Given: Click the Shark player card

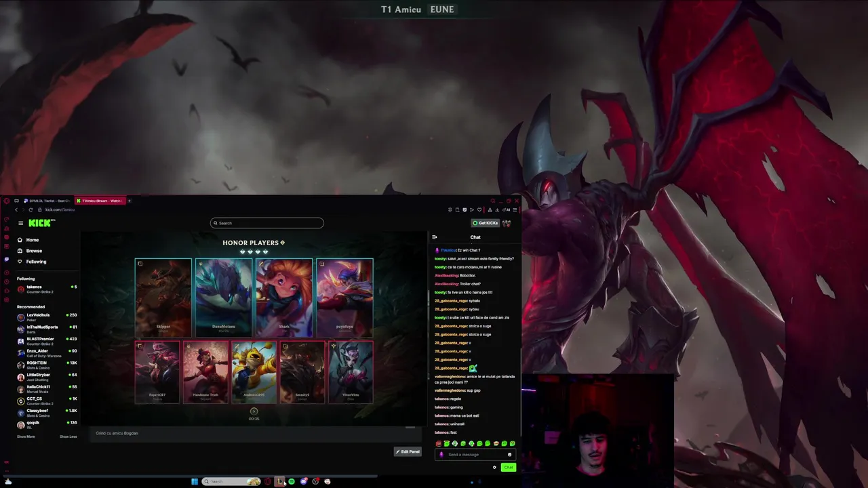Looking at the screenshot, I should (x=284, y=298).
